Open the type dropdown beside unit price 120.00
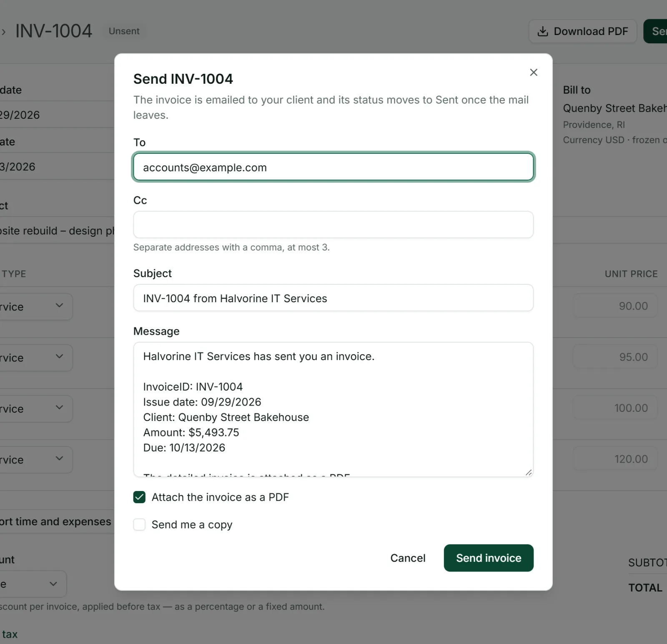 (35, 460)
